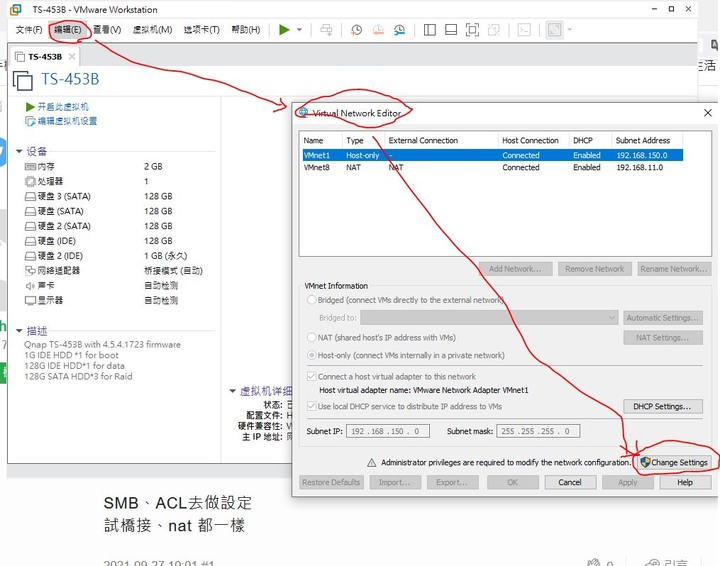Click the revert to snapshot icon

pos(378,30)
